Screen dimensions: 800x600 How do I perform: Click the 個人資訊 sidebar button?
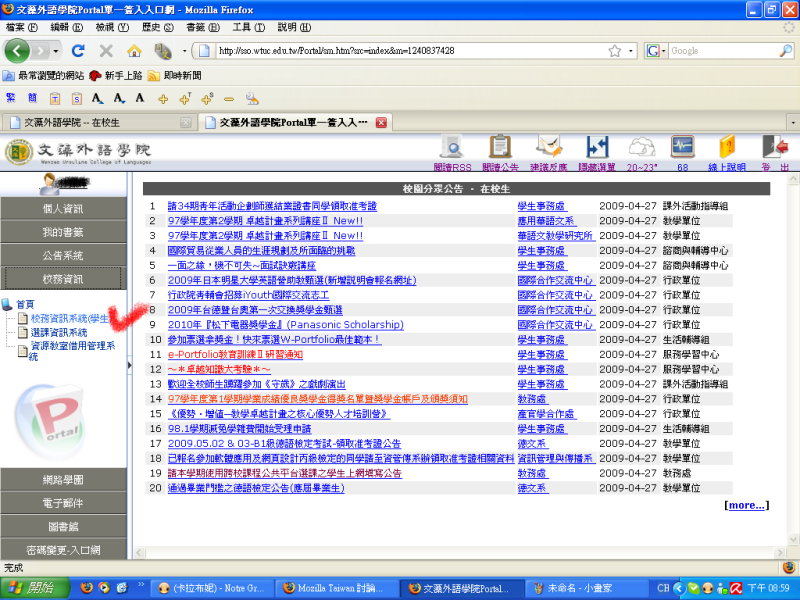[63, 209]
